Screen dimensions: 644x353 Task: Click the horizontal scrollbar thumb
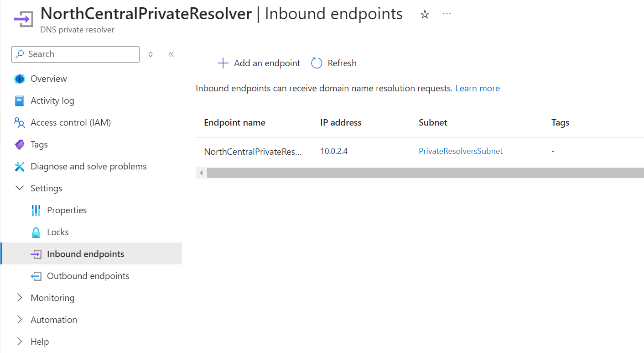coord(425,173)
